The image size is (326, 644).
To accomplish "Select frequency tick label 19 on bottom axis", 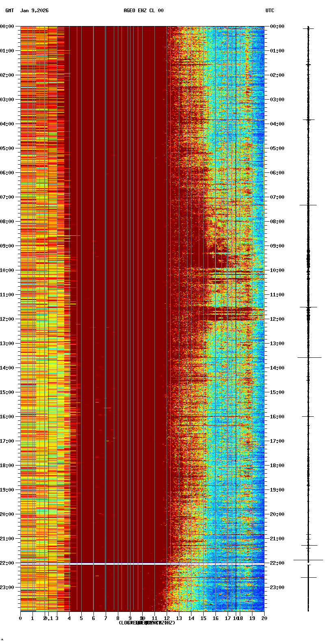I will point(252,618).
